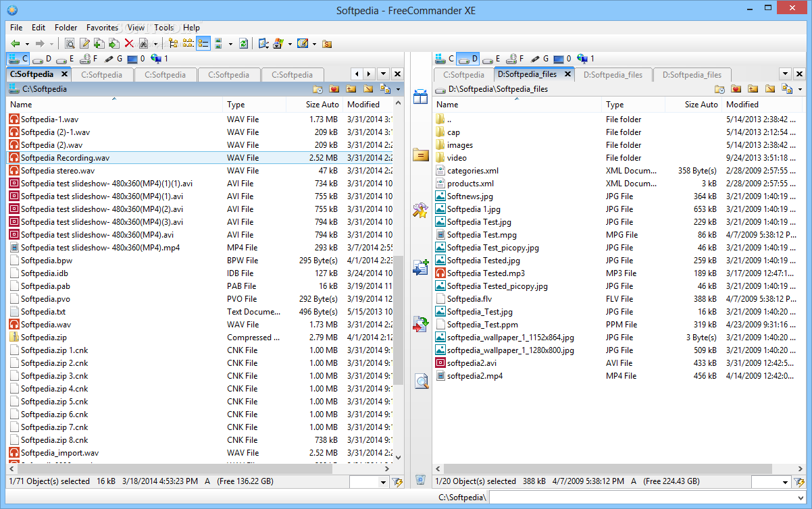
Task: Click the root folder icon in the right panel header
Action: 769,89
